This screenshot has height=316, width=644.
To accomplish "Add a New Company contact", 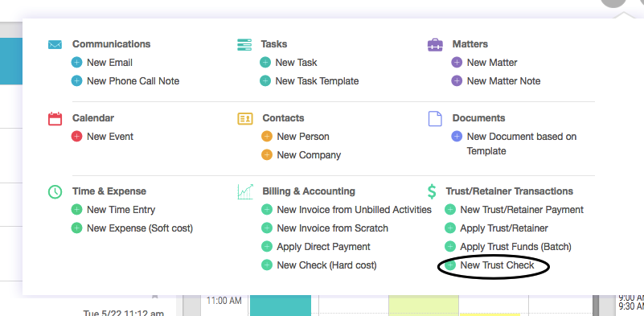I will point(309,155).
